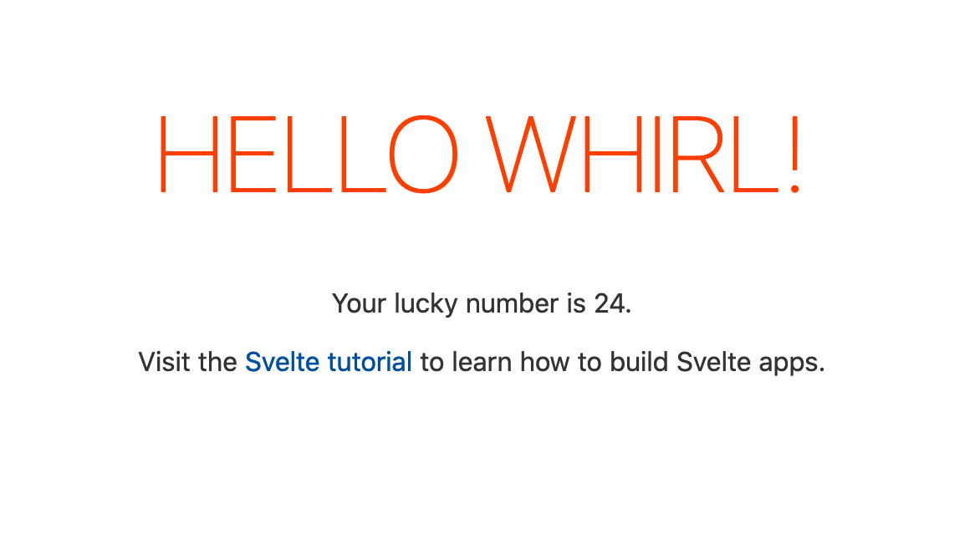Click the word "tutorial" in the blue link
Image resolution: width=980 pixels, height=560 pixels.
click(x=370, y=363)
